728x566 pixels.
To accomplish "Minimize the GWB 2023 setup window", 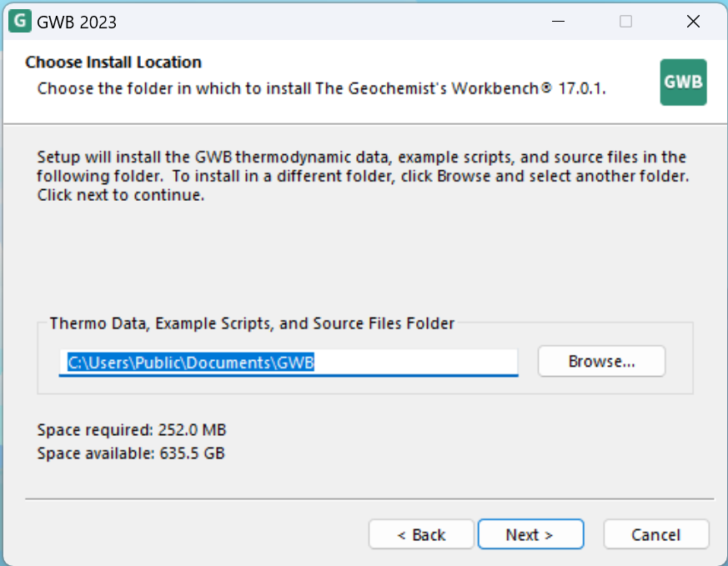I will [x=558, y=22].
